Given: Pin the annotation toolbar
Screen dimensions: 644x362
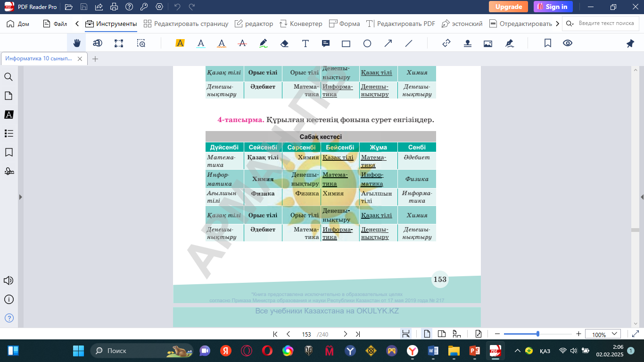Looking at the screenshot, I should pos(630,43).
